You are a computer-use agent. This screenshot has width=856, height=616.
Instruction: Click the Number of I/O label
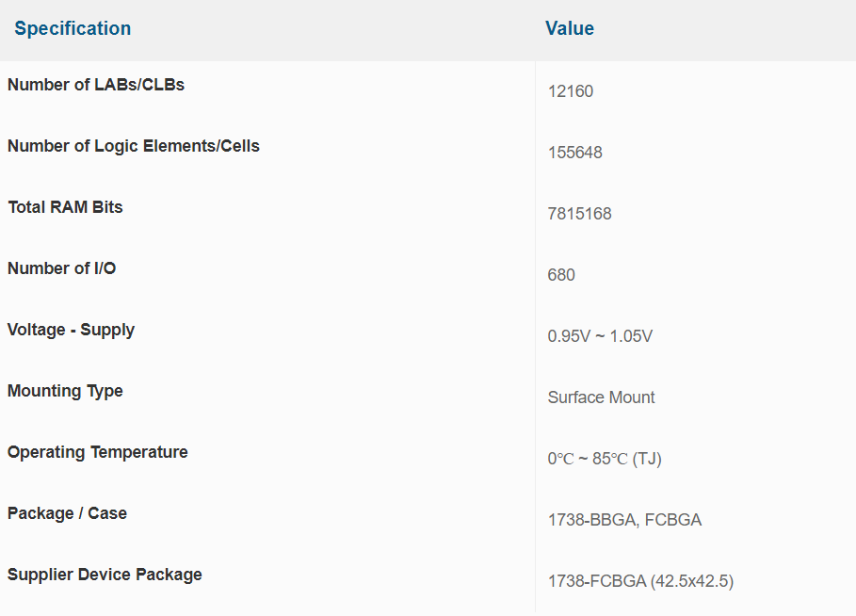[62, 268]
